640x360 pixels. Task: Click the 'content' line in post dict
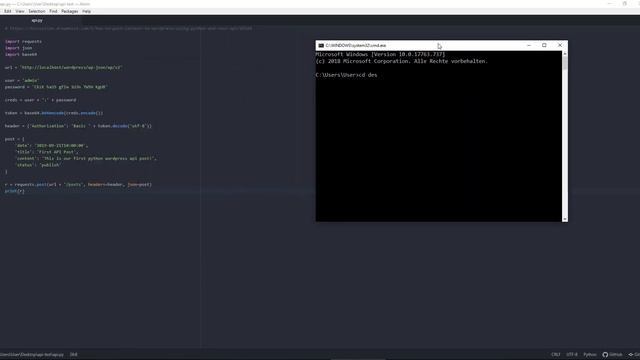(x=86, y=158)
